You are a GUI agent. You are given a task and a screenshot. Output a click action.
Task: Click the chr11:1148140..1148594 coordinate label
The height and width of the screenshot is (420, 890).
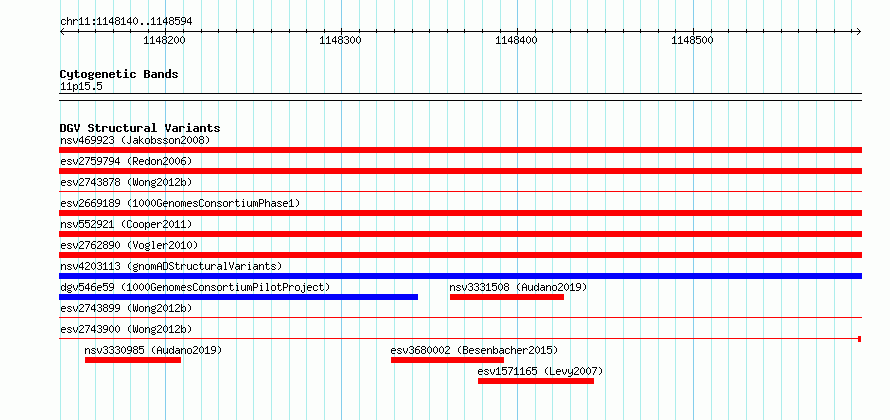126,22
